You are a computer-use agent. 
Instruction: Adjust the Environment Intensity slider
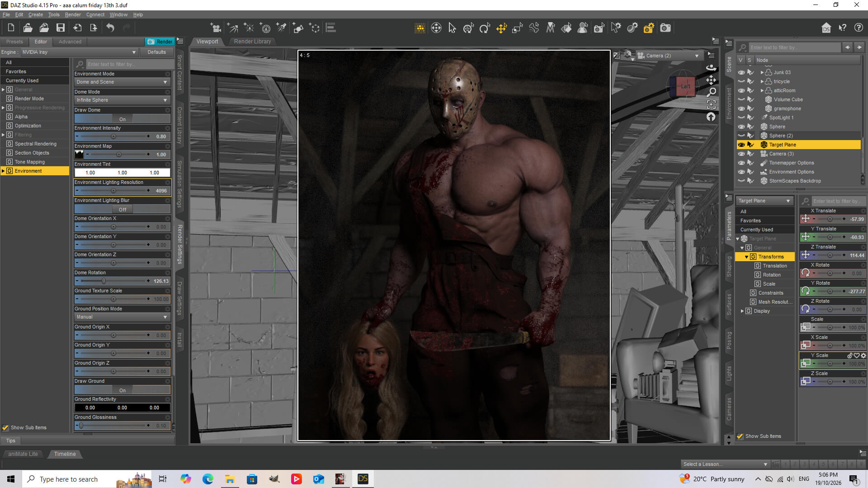pyautogui.click(x=113, y=136)
